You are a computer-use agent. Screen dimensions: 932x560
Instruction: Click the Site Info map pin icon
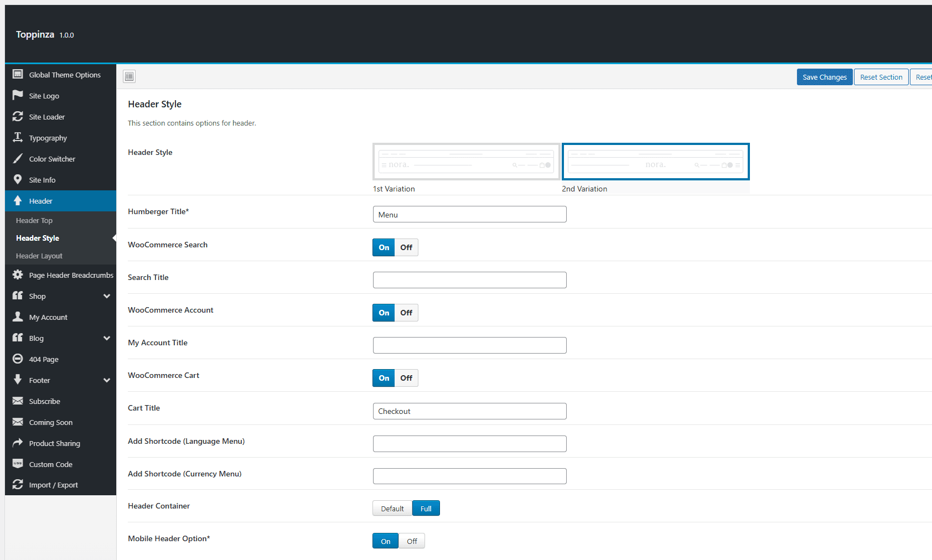point(18,179)
